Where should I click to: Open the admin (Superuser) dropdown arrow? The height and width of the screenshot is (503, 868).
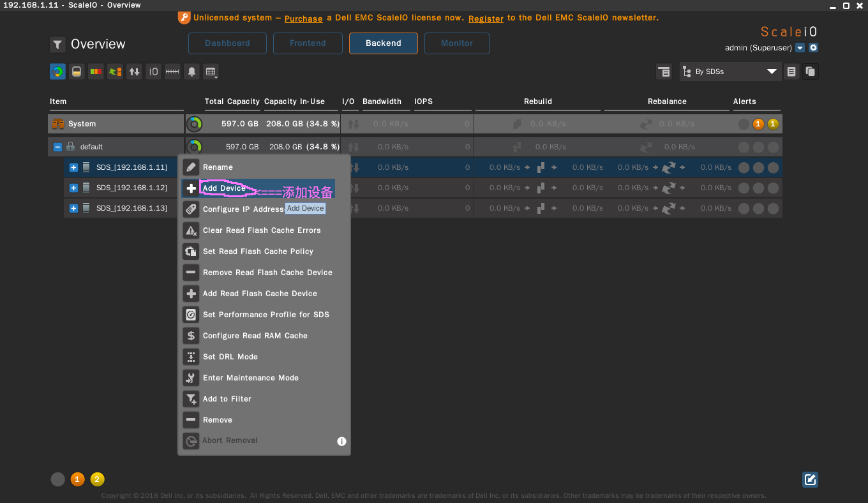click(x=800, y=48)
